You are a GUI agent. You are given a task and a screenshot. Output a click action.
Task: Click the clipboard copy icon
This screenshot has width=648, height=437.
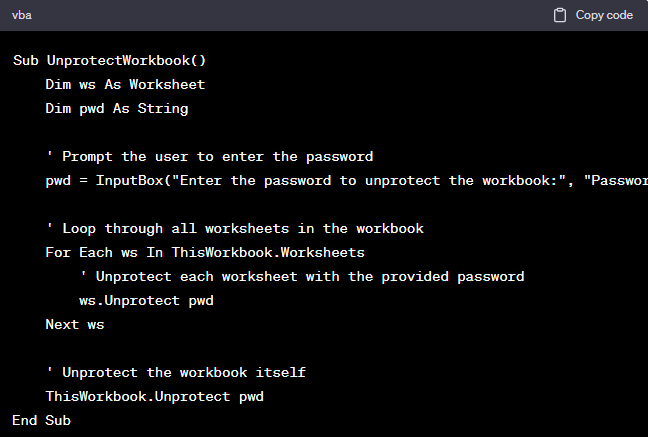click(x=560, y=15)
